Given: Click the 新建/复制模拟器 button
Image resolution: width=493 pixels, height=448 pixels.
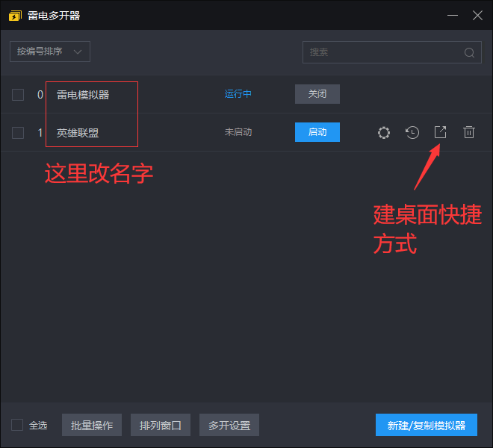Looking at the screenshot, I should (427, 425).
